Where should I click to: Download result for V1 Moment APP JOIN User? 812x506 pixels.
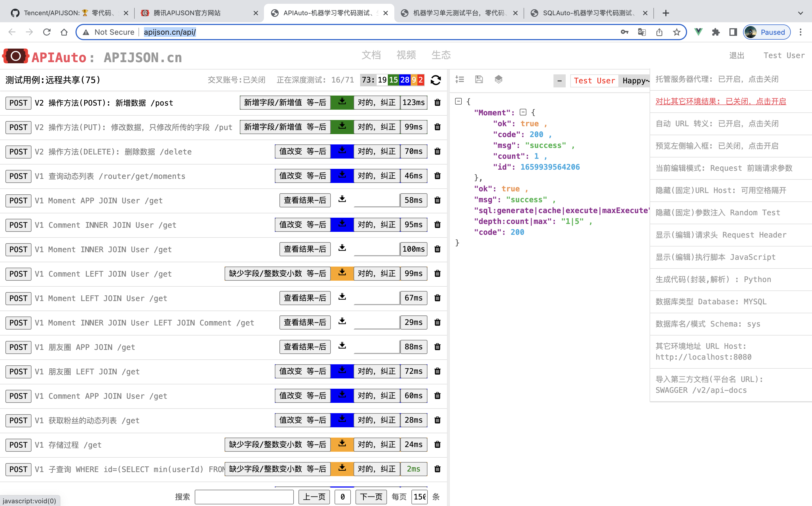[342, 200]
